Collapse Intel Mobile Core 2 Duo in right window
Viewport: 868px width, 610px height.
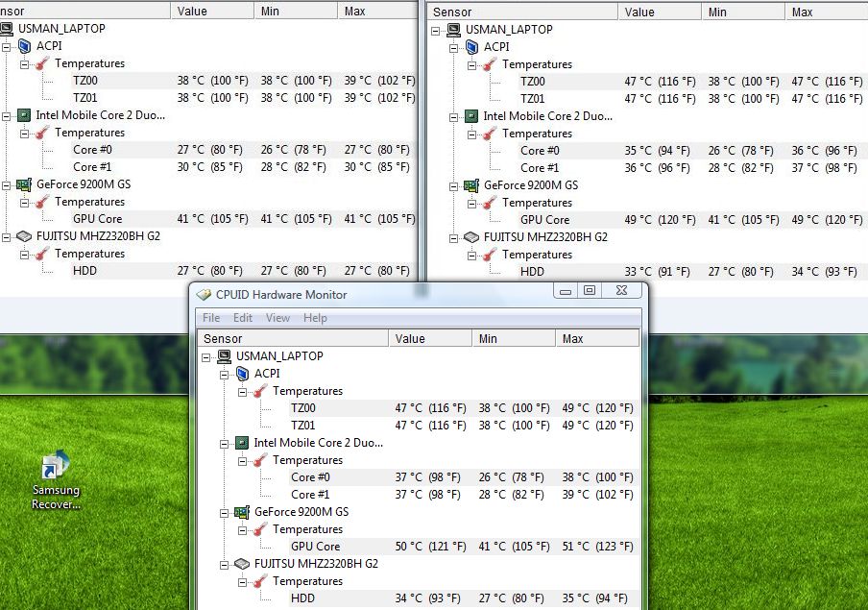pyautogui.click(x=453, y=117)
